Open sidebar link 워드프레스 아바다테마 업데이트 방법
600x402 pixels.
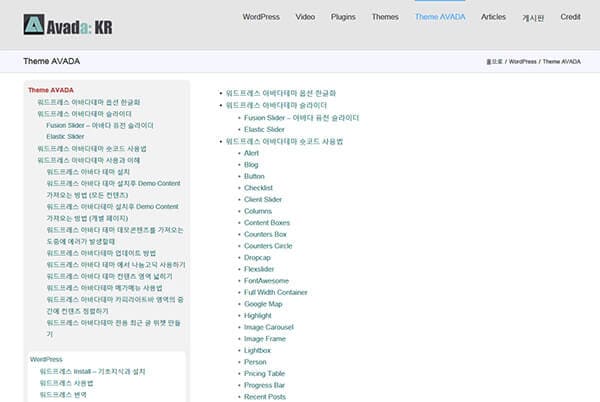point(101,253)
